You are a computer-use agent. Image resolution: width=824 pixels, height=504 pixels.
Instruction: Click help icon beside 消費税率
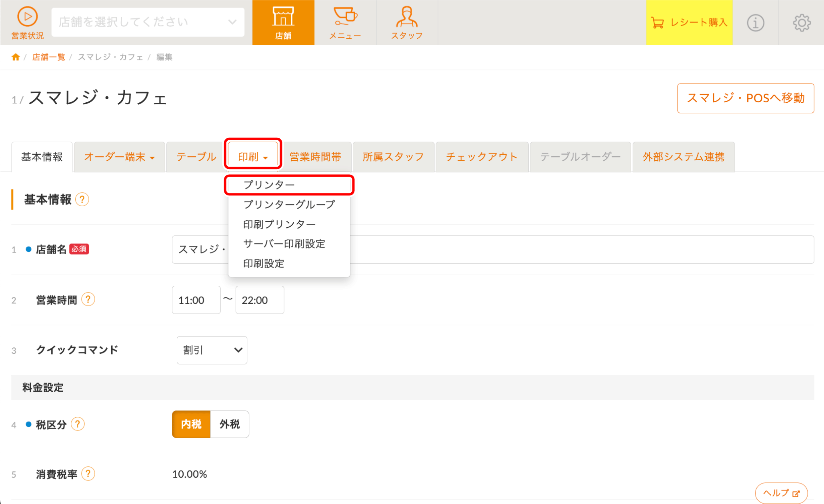coord(88,474)
